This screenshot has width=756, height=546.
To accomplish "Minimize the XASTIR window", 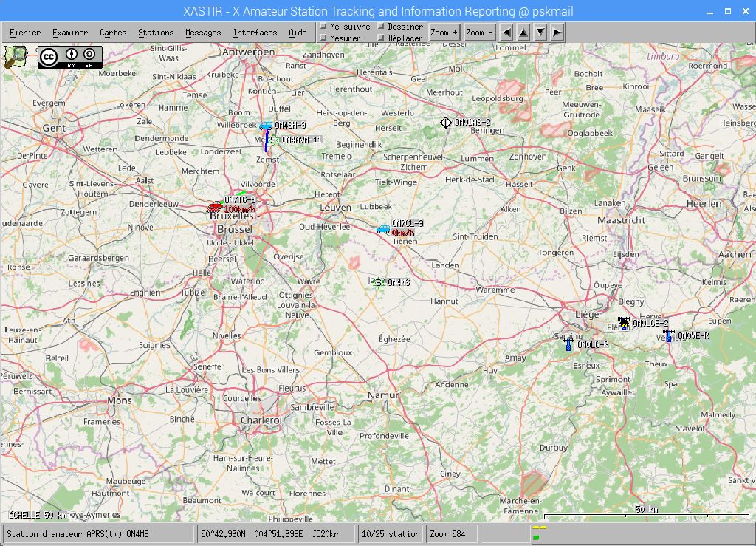I will click(x=709, y=11).
